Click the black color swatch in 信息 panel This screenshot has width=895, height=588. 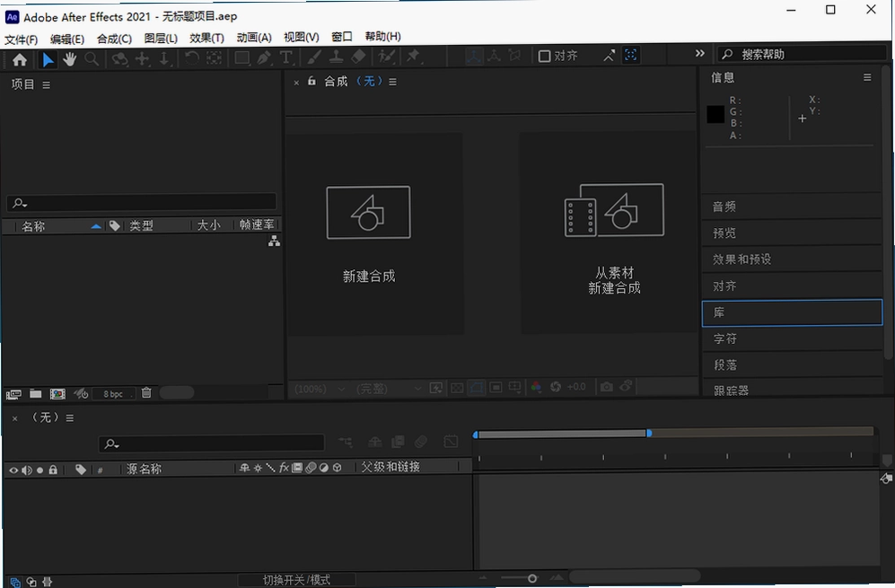point(715,114)
